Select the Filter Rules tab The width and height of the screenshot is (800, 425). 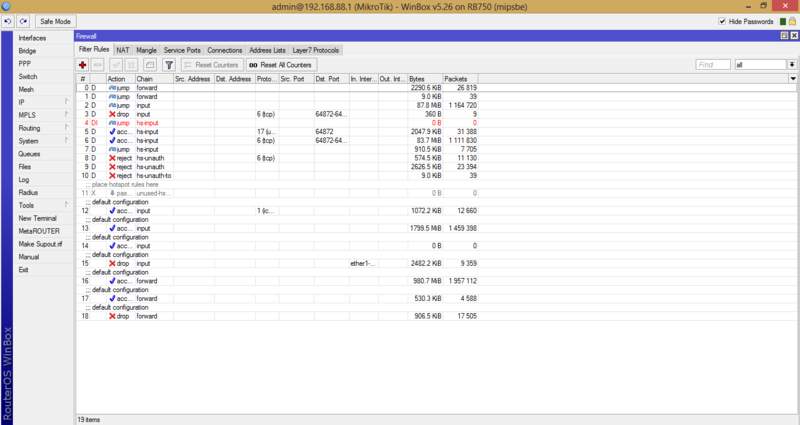(94, 49)
